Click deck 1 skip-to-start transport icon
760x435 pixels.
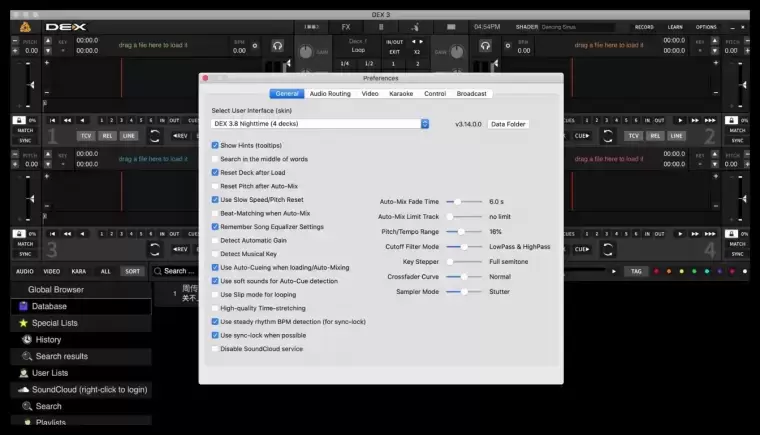pos(52,120)
